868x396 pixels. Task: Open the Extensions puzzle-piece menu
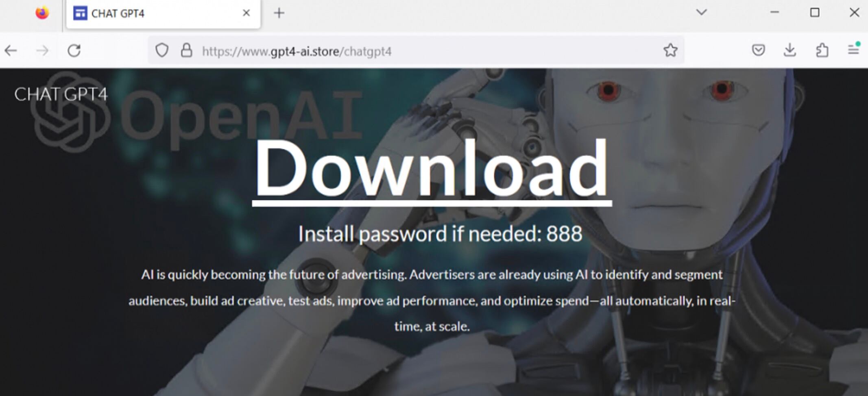[x=822, y=50]
